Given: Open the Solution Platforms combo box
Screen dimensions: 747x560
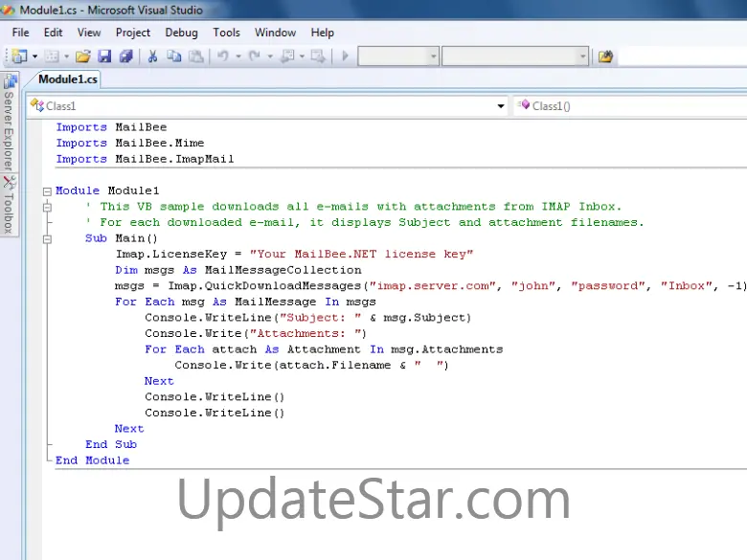Looking at the screenshot, I should (515, 56).
